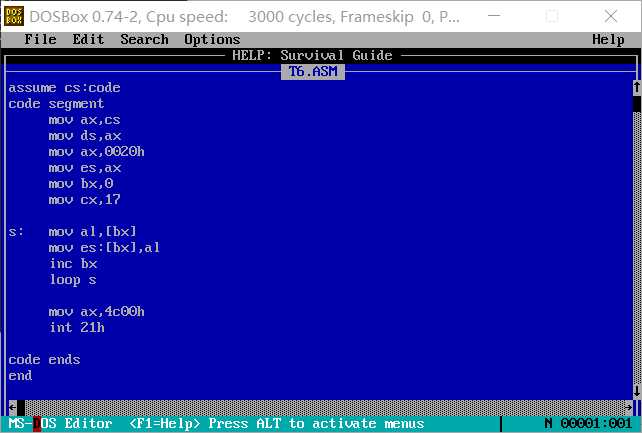Open the Edit menu

click(88, 39)
